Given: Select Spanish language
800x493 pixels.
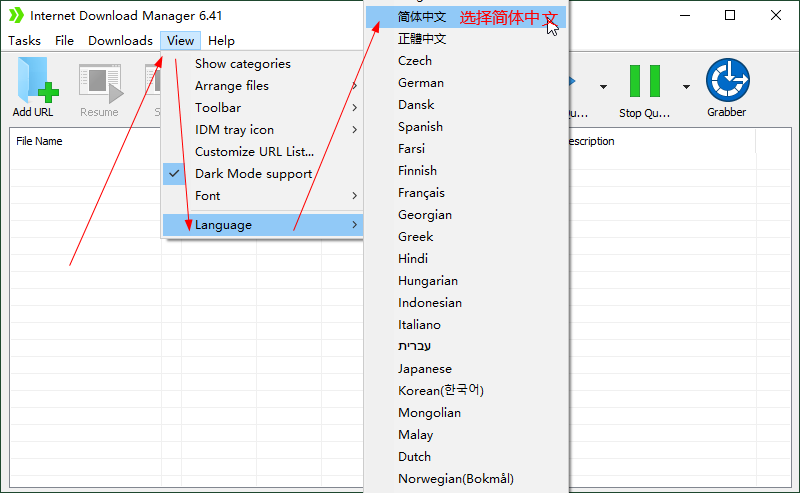Looking at the screenshot, I should tap(466, 127).
